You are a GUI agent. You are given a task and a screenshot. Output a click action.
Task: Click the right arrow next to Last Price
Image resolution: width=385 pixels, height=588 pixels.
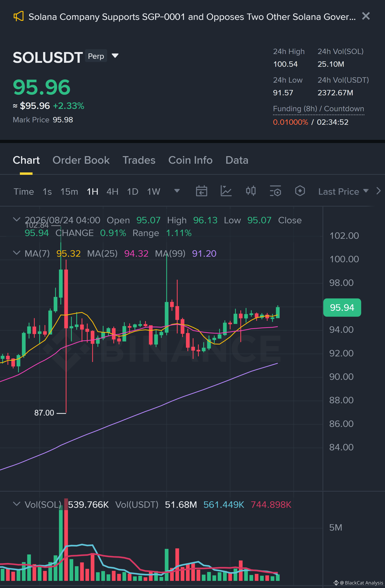tap(378, 191)
